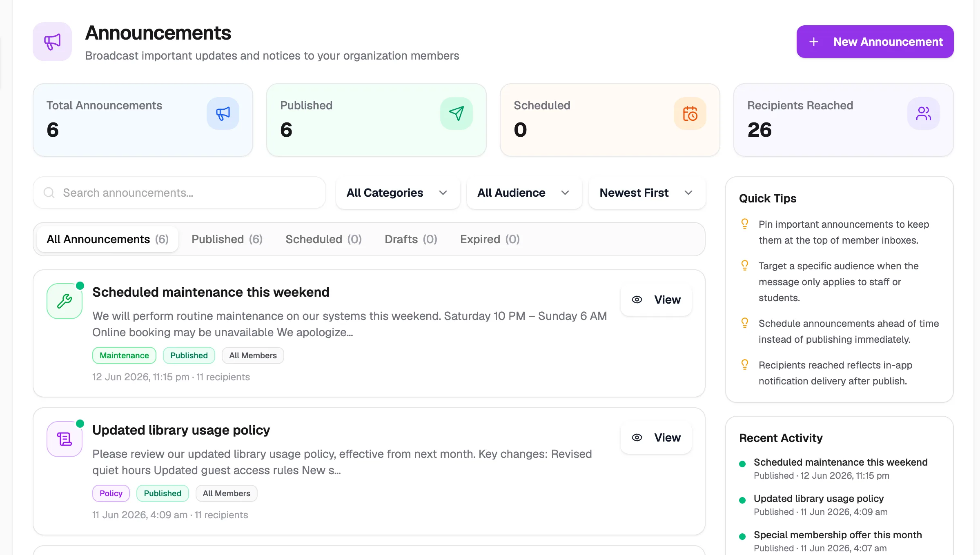The image size is (980, 555).
Task: Click the Maintenance category tag
Action: coord(124,355)
